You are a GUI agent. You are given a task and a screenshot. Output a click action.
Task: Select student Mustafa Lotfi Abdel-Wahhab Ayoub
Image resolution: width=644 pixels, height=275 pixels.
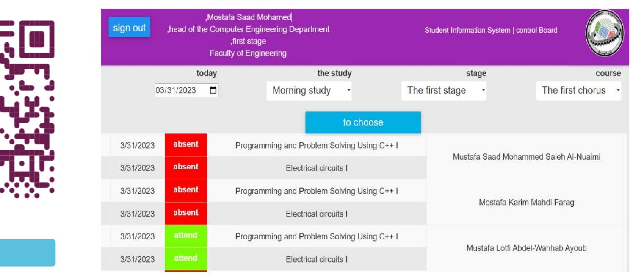[x=526, y=248]
